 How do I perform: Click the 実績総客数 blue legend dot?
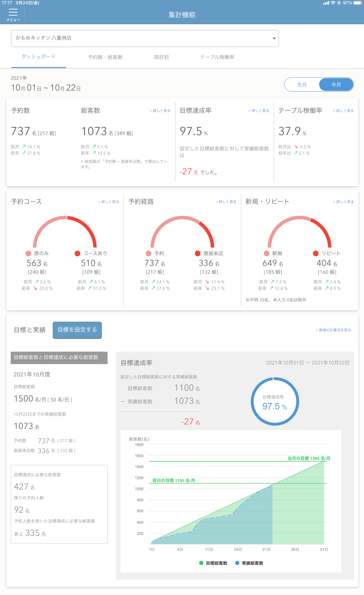point(237,563)
